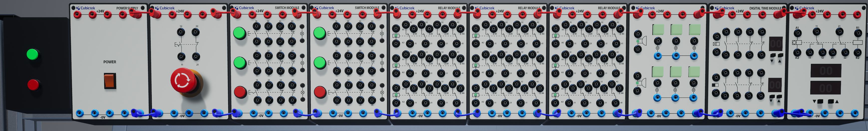
Task: Select the R2 jack on the rightmost module
Action: click(x=858, y=52)
